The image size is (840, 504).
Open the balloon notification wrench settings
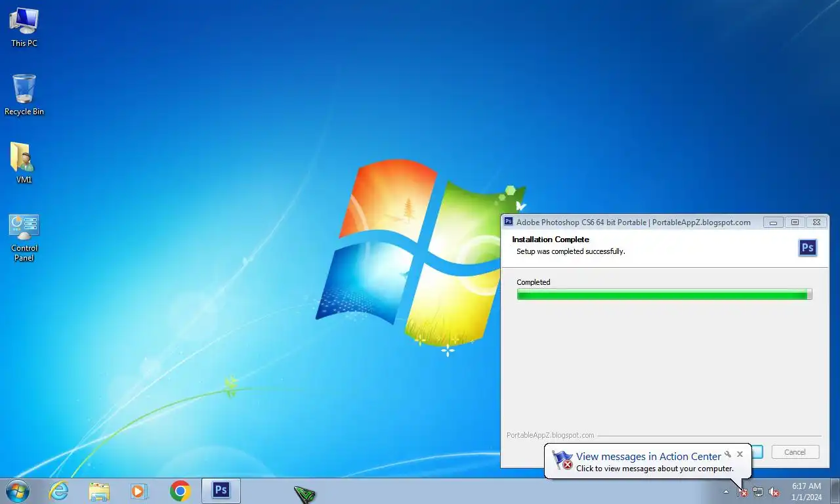click(x=728, y=454)
